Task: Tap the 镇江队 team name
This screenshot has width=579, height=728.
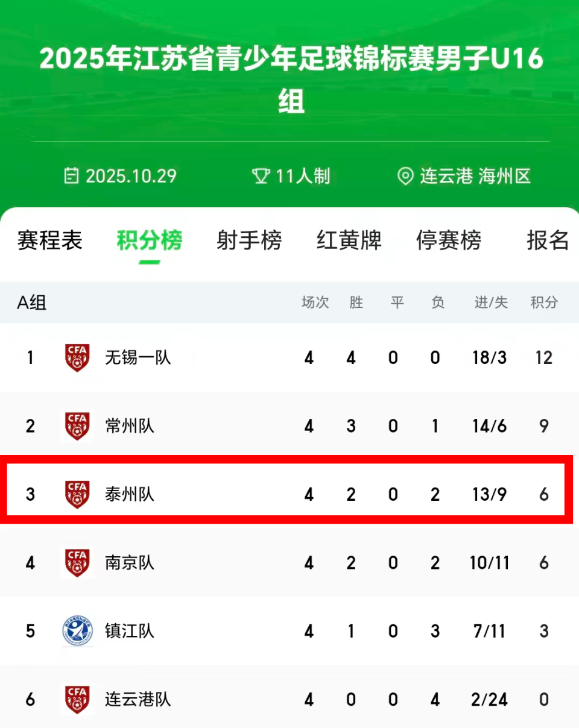Action: click(129, 631)
